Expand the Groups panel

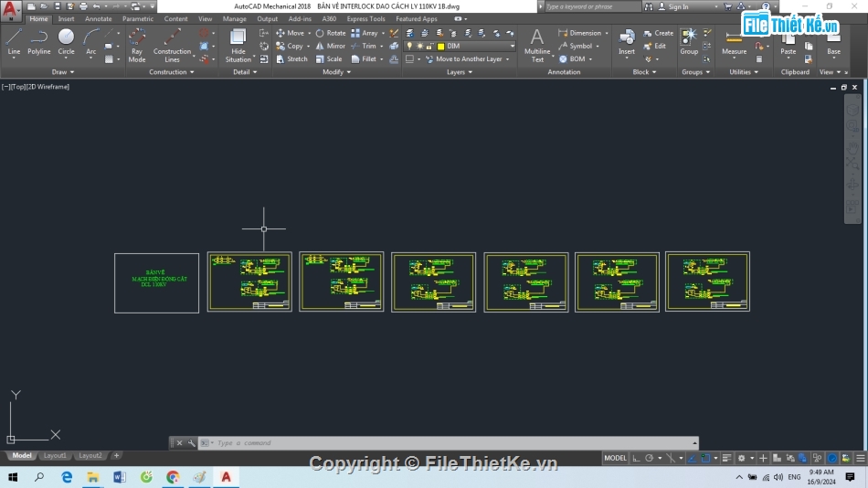[695, 72]
